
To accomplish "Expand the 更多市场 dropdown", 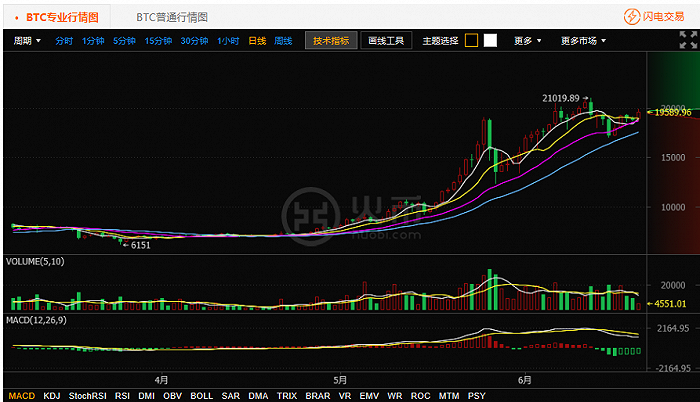I will click(583, 41).
